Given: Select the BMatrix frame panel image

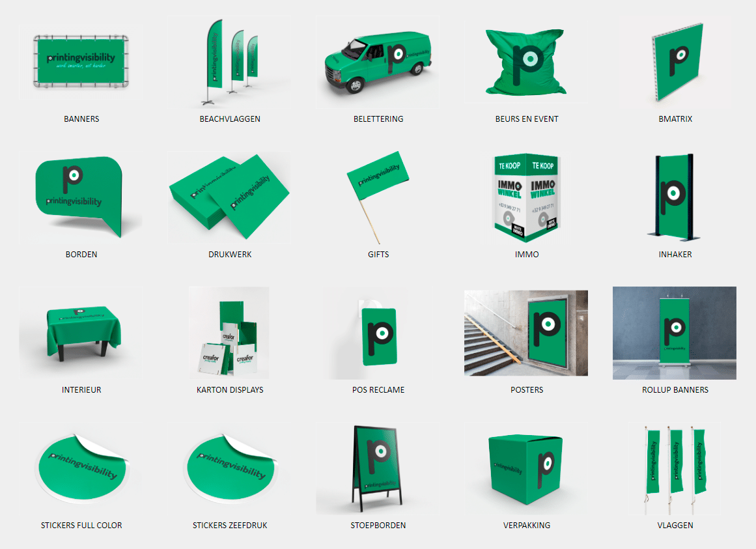Looking at the screenshot, I should [x=675, y=62].
